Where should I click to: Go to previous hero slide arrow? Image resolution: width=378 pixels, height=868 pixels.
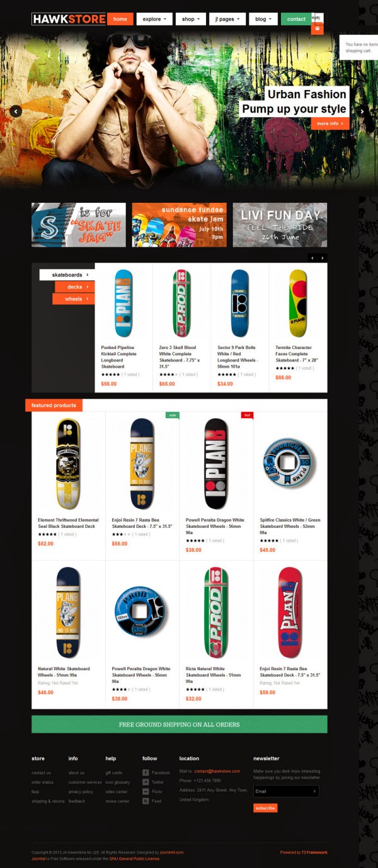(x=16, y=111)
